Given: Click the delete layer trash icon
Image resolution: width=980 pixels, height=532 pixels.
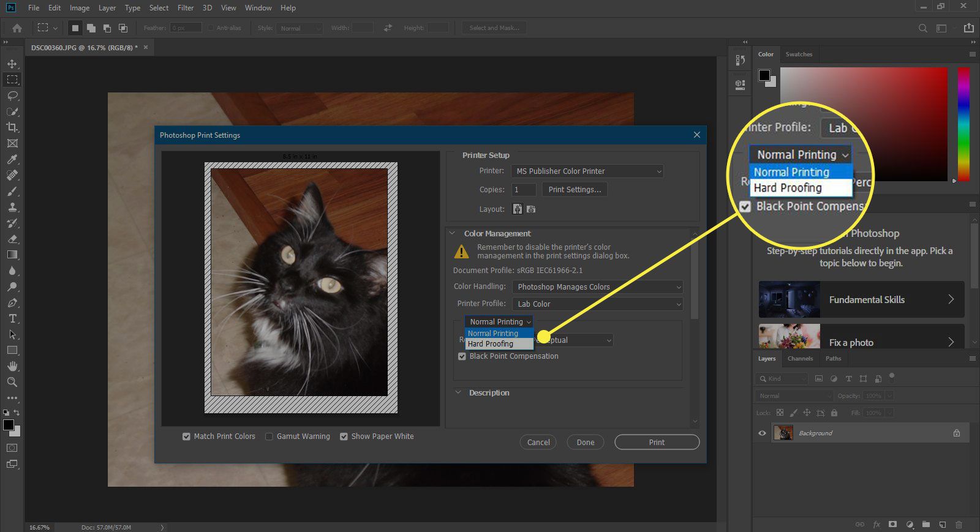Looking at the screenshot, I should point(959,525).
